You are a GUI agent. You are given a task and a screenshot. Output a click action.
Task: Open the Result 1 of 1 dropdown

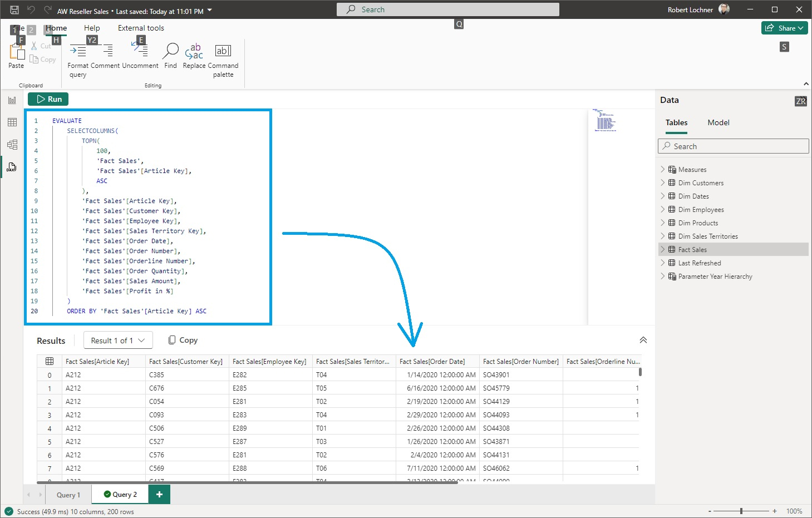pos(117,340)
